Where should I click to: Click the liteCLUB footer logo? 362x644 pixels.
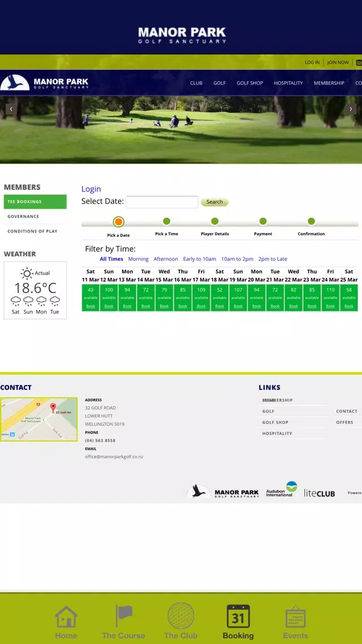click(x=320, y=493)
